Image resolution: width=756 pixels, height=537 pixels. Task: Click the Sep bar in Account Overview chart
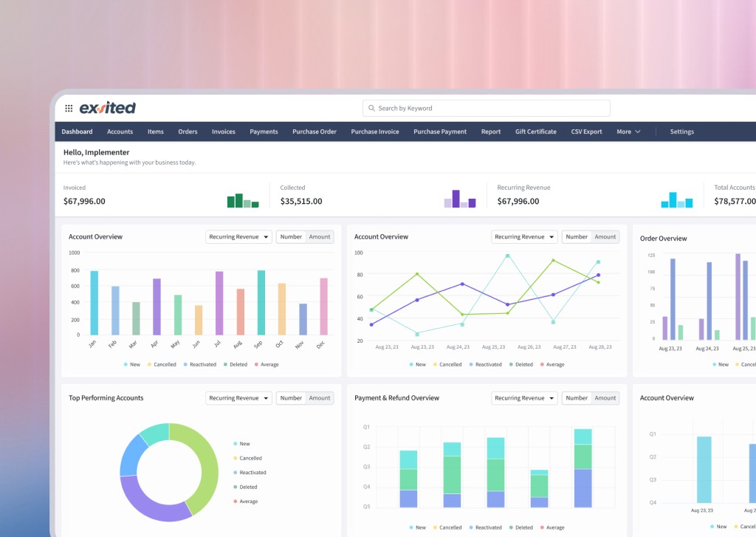[261, 303]
